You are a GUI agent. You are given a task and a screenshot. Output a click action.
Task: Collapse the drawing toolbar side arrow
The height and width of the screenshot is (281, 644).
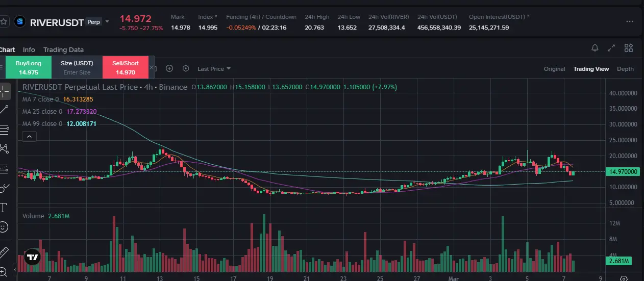[x=15, y=269]
